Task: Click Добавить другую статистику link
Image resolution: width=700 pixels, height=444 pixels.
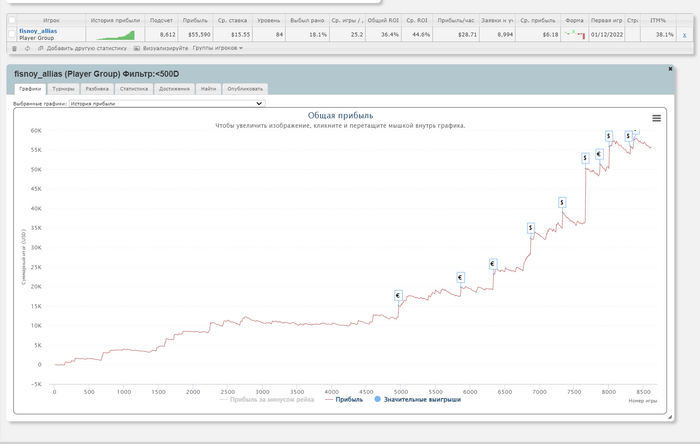Action: pos(88,48)
